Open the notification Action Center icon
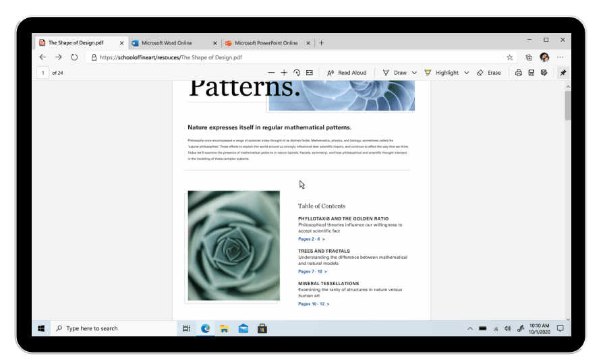Viewport: 603px width, 364px height. pos(561,328)
